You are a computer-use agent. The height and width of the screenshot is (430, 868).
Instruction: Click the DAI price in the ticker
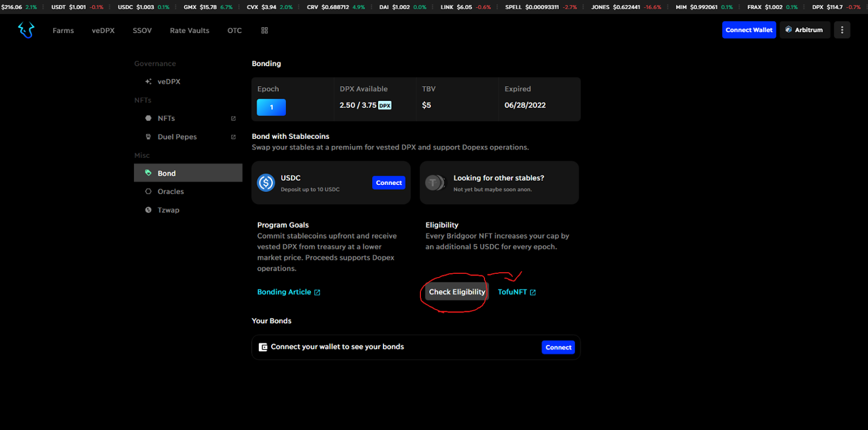pos(401,7)
